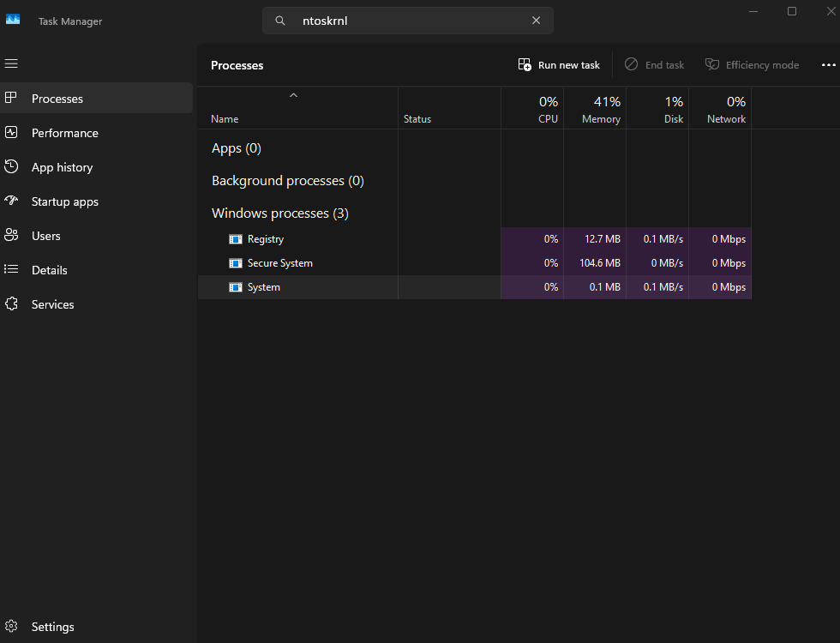Screen dimensions: 840x643
Task: Select the Secure System process row
Action: click(x=279, y=263)
